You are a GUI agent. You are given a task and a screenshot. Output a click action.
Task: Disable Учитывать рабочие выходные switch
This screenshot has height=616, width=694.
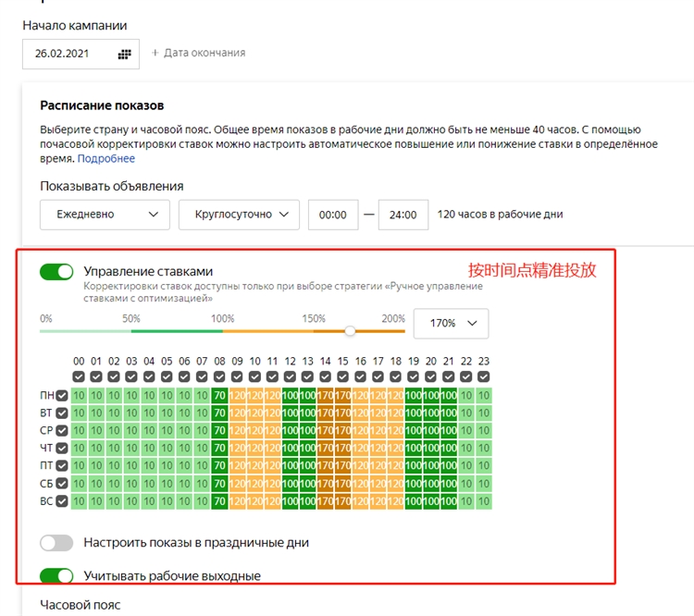coord(56,576)
